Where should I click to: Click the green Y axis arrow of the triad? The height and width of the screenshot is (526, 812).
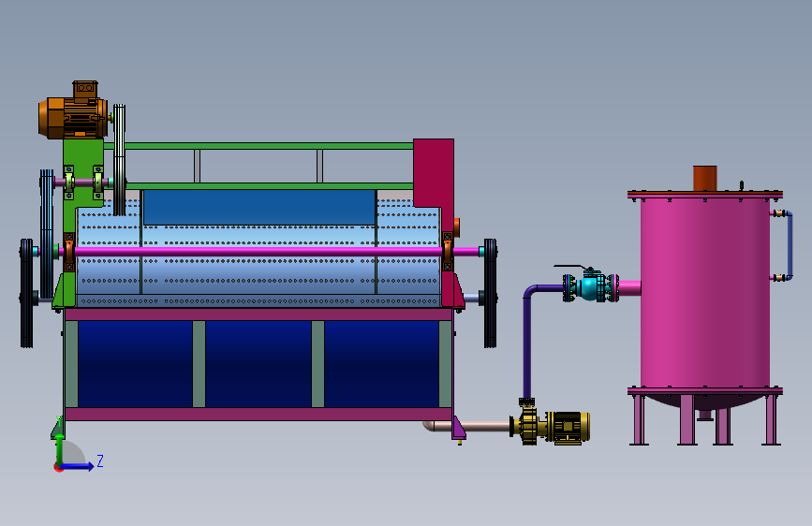click(x=59, y=450)
